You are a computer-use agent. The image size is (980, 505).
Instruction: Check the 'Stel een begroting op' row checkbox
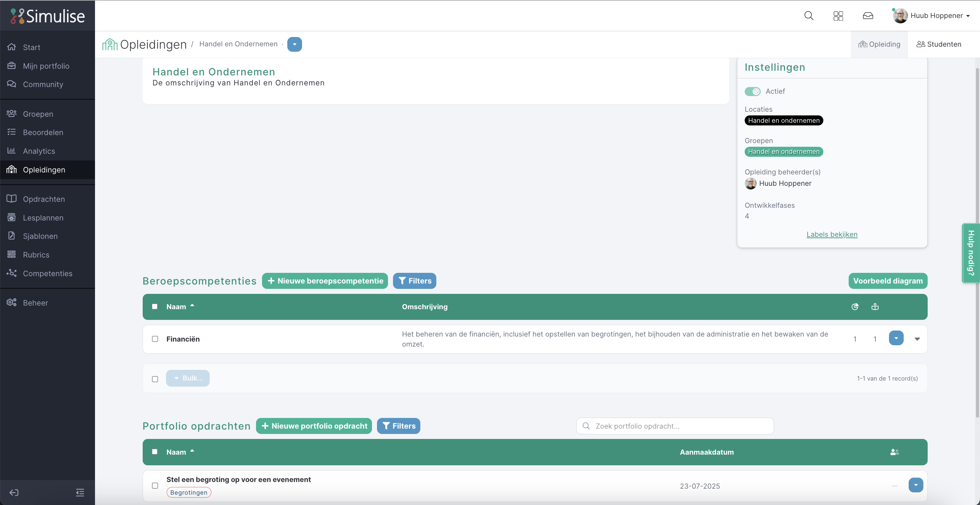click(155, 486)
